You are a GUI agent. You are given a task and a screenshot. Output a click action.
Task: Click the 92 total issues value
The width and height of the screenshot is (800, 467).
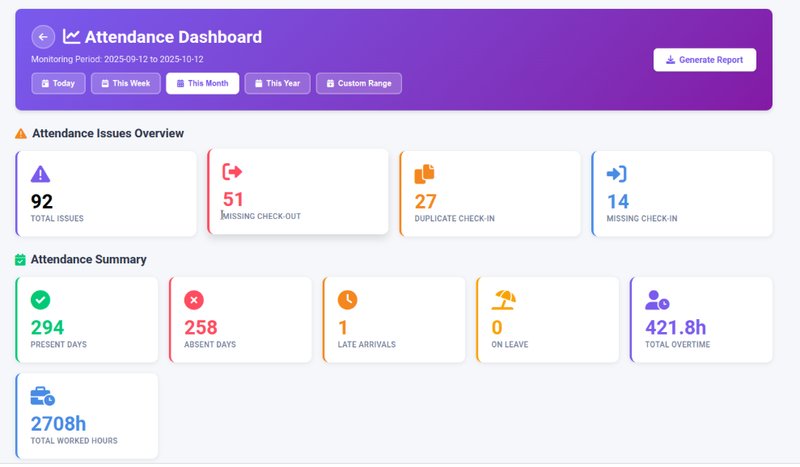pyautogui.click(x=42, y=202)
